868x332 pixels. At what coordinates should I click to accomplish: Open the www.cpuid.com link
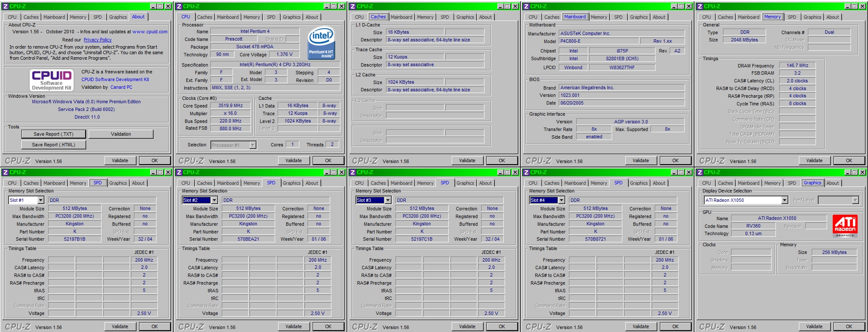150,32
